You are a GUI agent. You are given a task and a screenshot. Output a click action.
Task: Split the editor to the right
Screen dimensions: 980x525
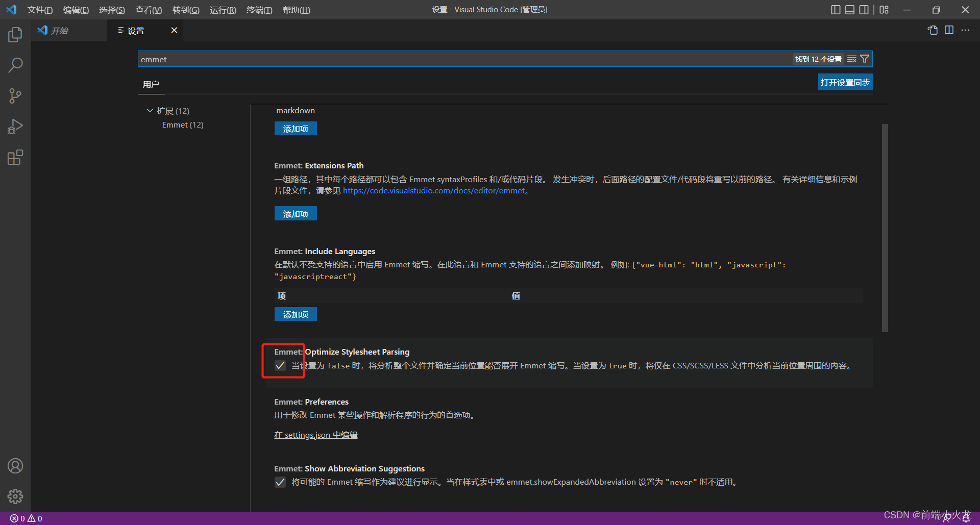[x=949, y=30]
